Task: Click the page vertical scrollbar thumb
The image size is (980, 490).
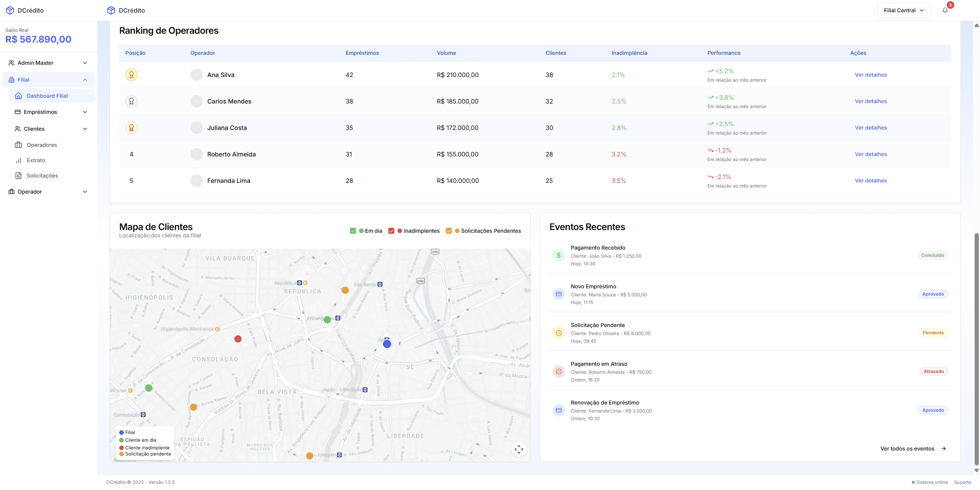Action: click(x=976, y=349)
